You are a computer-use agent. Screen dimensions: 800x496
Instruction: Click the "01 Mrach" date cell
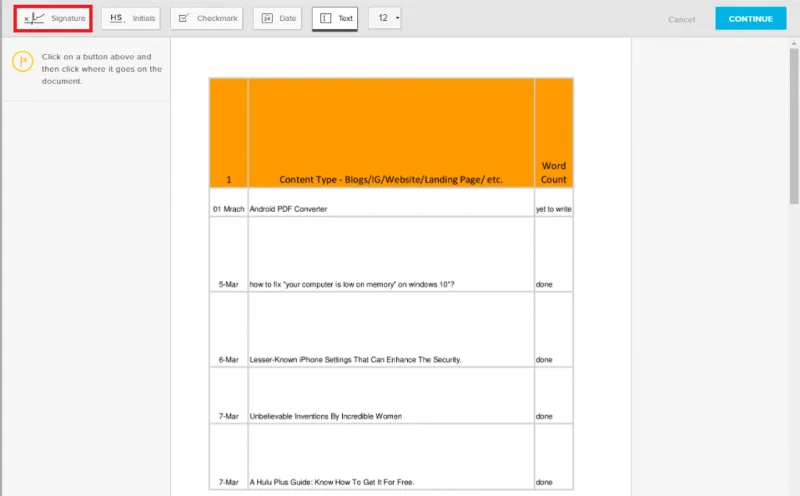coord(228,209)
